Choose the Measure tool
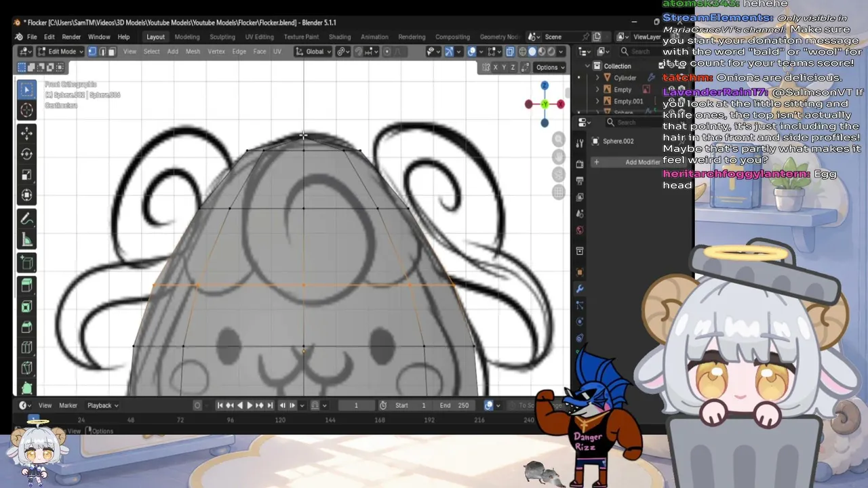 coord(26,240)
